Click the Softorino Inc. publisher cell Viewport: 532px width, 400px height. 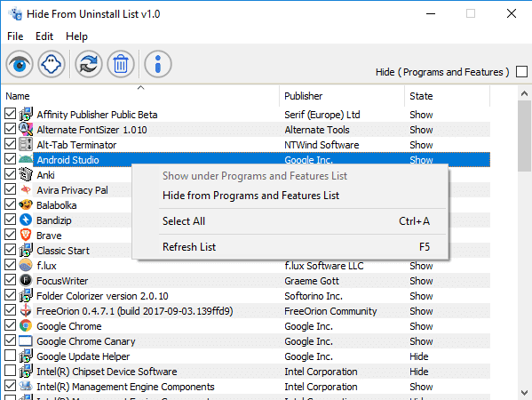point(314,296)
